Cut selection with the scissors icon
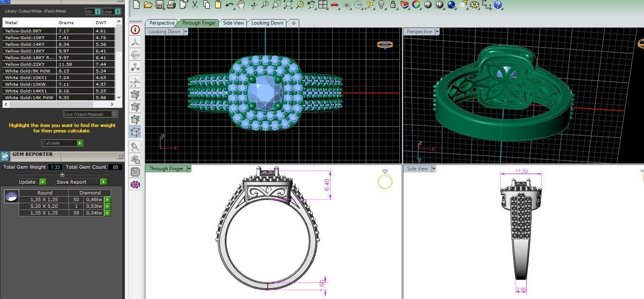The width and height of the screenshot is (644, 299). pyautogui.click(x=194, y=5)
